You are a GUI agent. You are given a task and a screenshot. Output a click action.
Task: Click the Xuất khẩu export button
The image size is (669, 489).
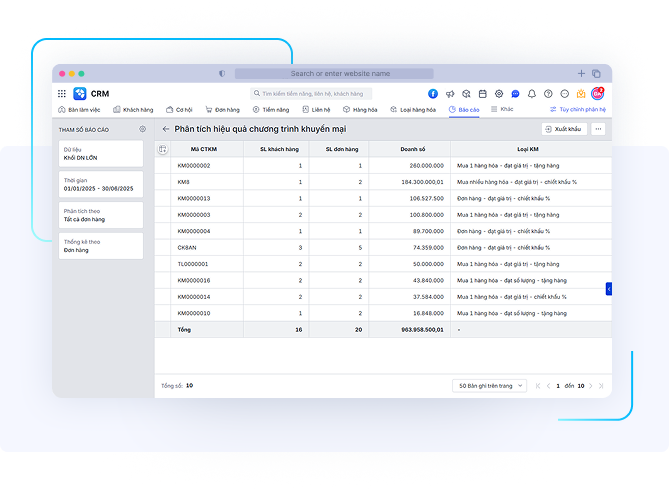(564, 129)
